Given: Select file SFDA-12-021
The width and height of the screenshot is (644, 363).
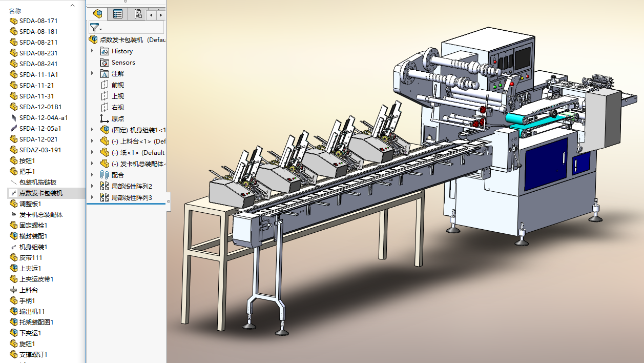Looking at the screenshot, I should click(38, 139).
